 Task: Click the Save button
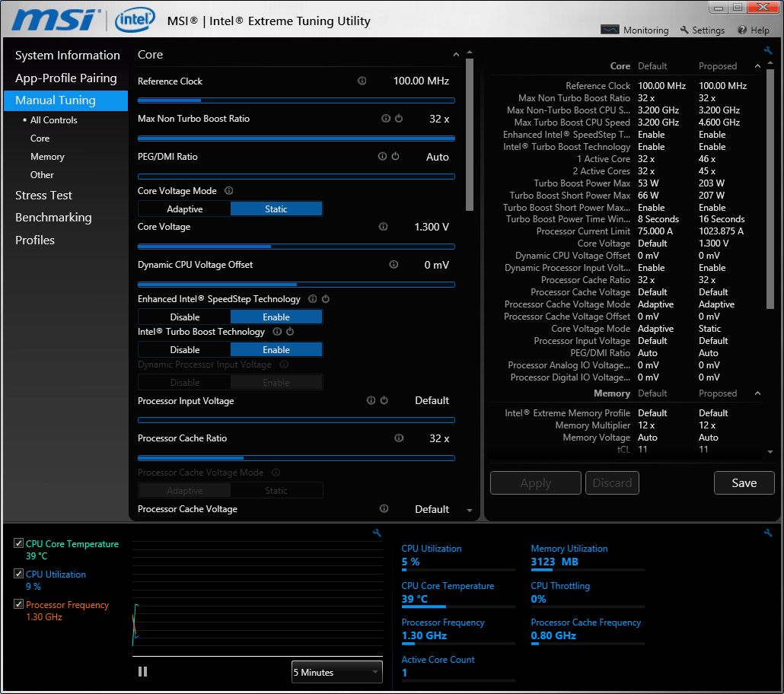click(744, 482)
